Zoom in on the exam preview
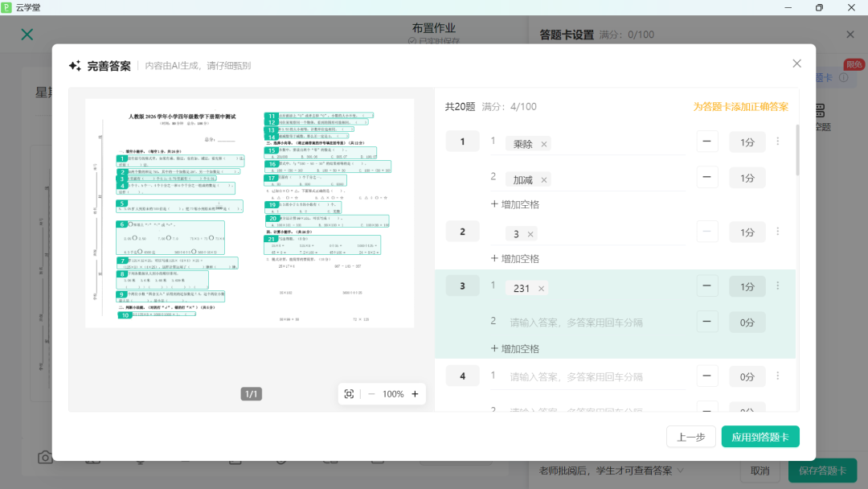The image size is (868, 489). 416,394
